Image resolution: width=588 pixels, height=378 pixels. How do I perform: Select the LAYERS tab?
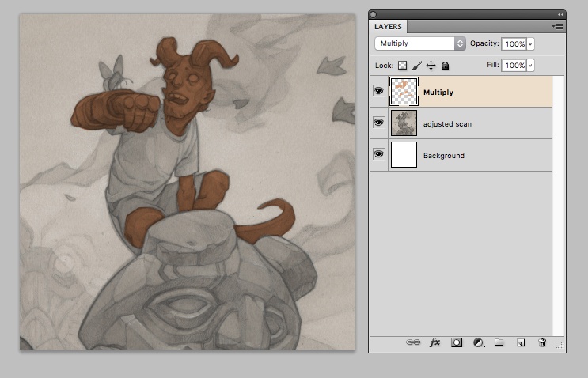click(389, 27)
